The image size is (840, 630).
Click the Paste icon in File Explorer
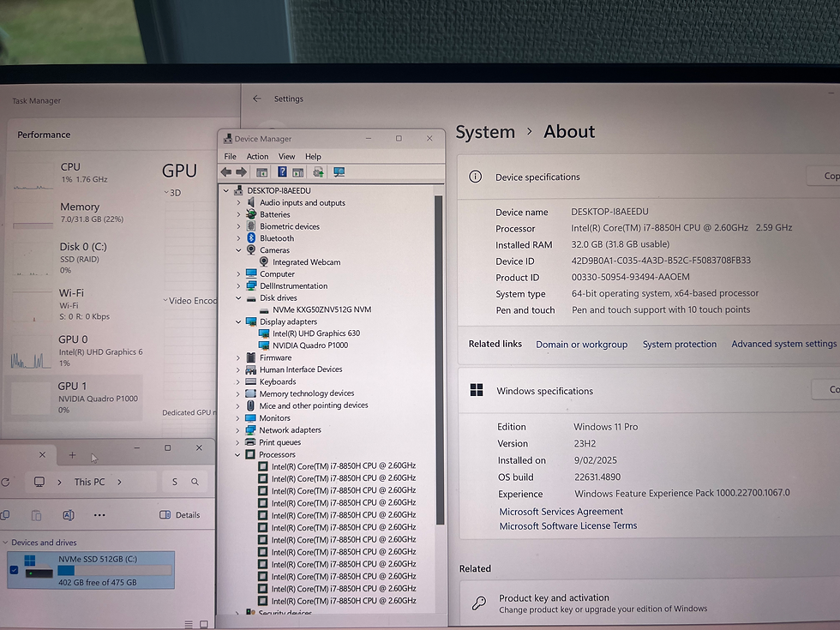click(36, 515)
